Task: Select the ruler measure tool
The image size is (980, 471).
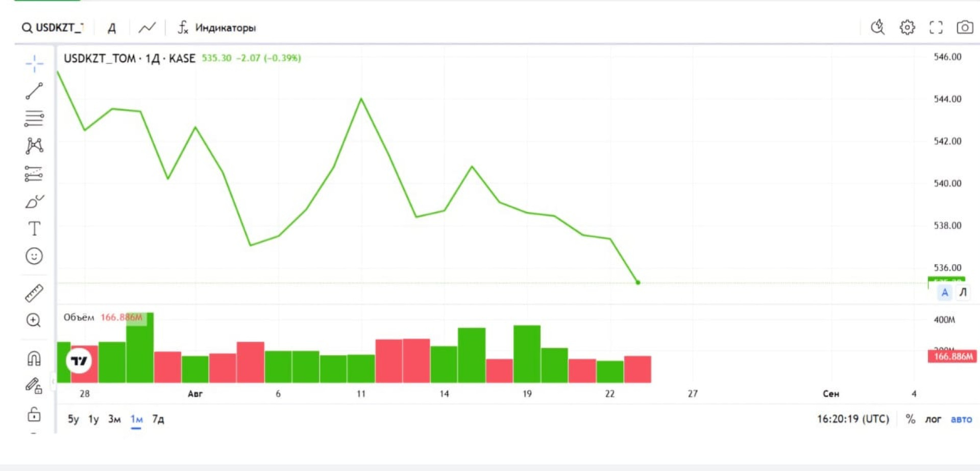Action: coord(34,293)
